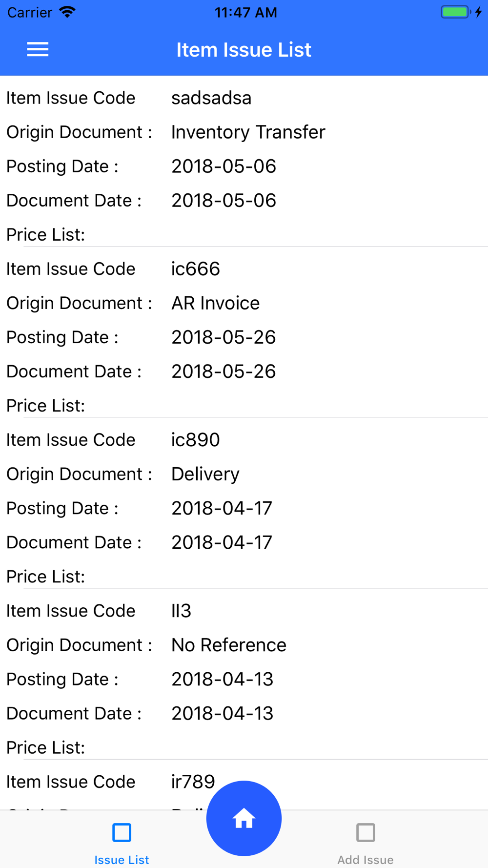
Task: Select the II3 item issue code
Action: (x=181, y=611)
